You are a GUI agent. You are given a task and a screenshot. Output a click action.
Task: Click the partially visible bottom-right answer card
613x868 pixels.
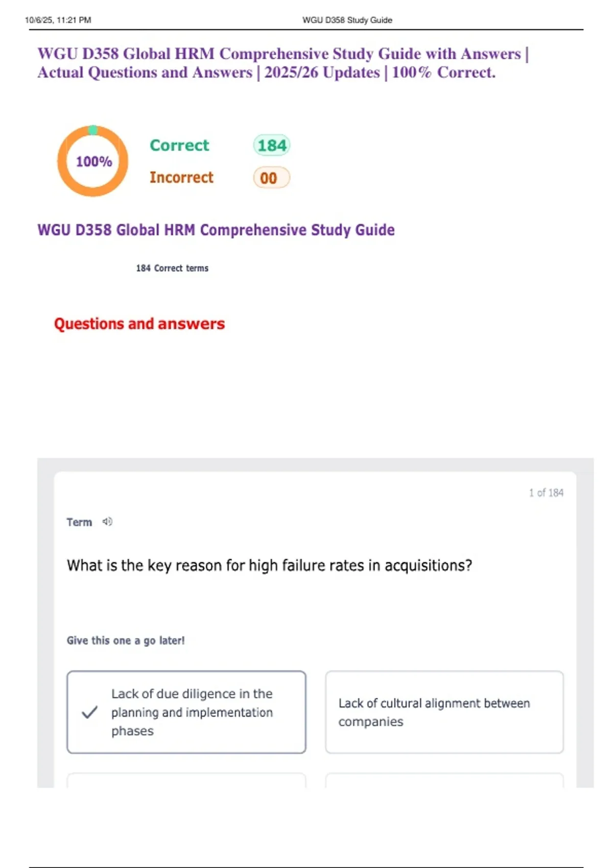[444, 780]
